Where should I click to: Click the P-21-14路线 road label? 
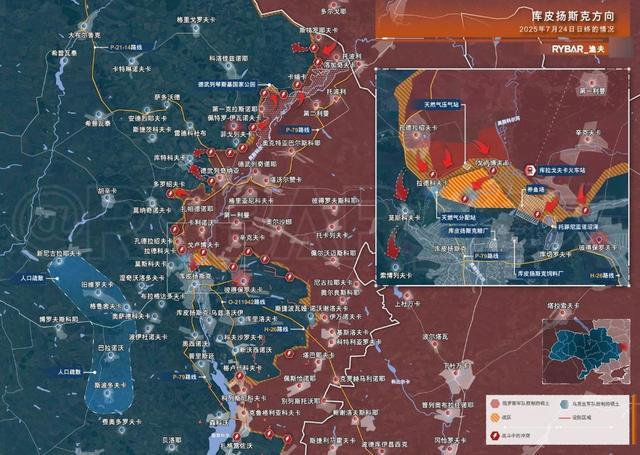click(127, 47)
